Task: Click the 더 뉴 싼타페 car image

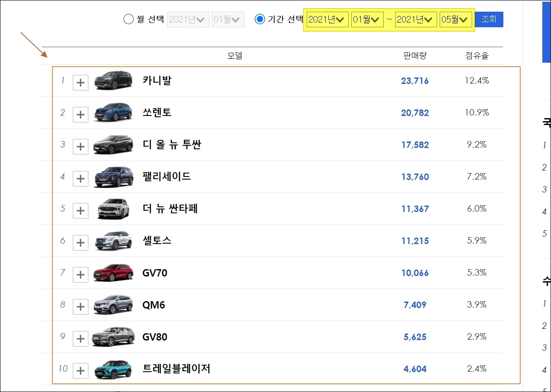Action: tap(113, 209)
